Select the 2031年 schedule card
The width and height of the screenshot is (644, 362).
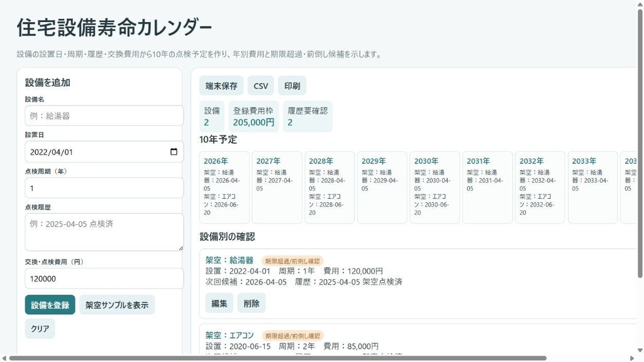[x=487, y=187]
